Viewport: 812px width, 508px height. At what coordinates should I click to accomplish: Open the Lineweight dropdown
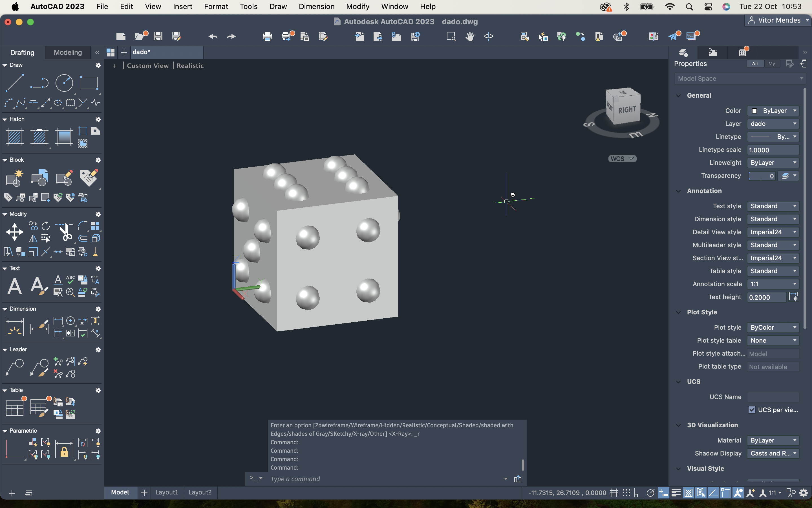coord(773,163)
